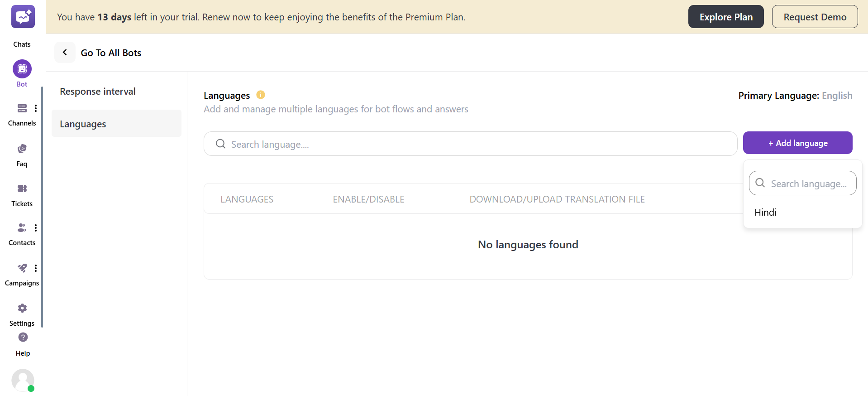
Task: Click the Explore Plan button
Action: coord(726,17)
